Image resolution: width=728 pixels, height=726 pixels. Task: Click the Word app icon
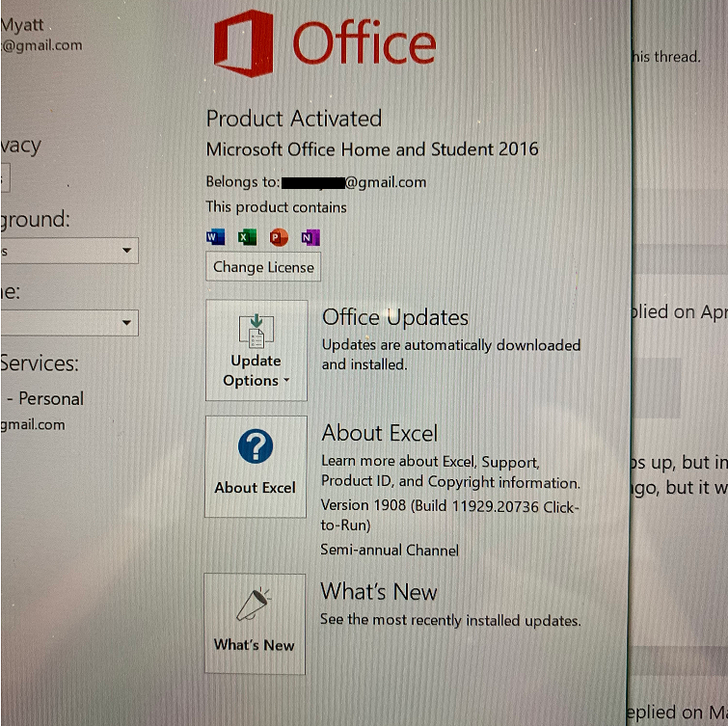tap(215, 237)
